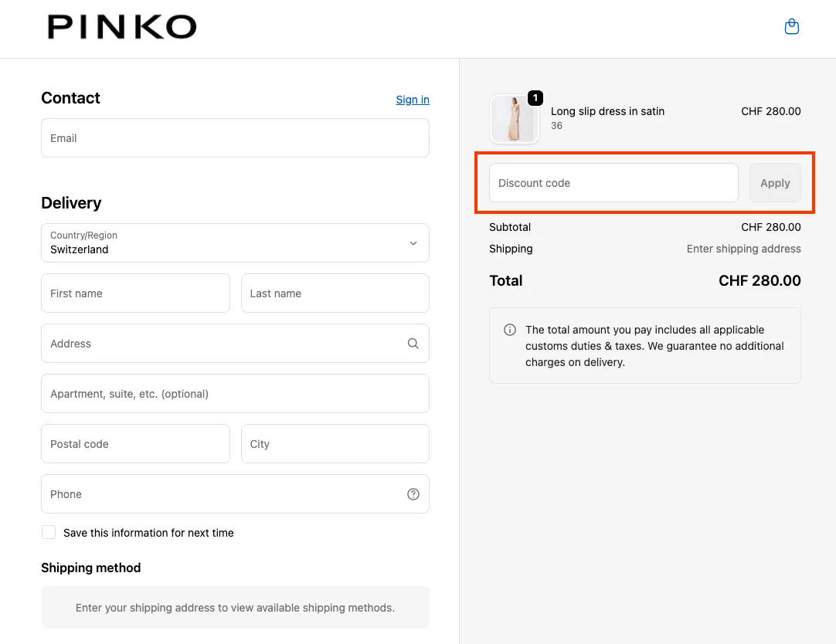Select the First name field
Screen dimensions: 836x644
135,293
